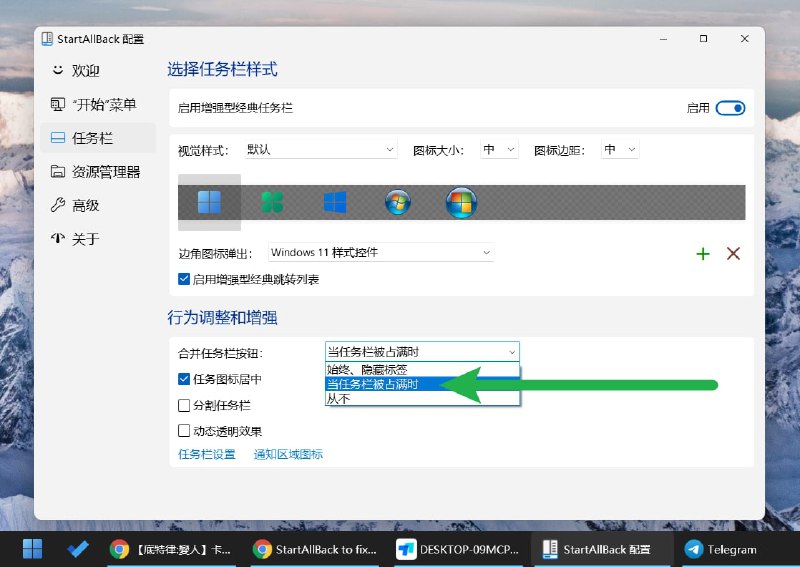The height and width of the screenshot is (567, 800).
Task: Open the 边角图标弹出 dropdown
Action: coord(381,252)
